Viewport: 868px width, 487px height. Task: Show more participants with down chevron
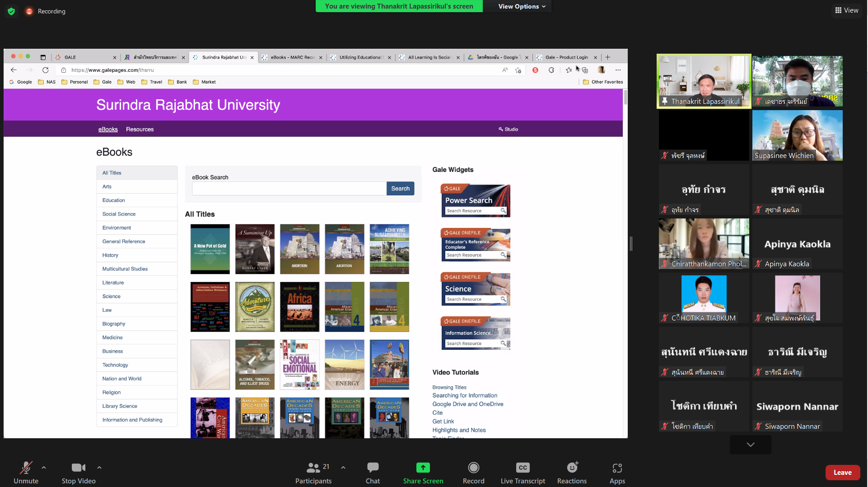click(750, 445)
